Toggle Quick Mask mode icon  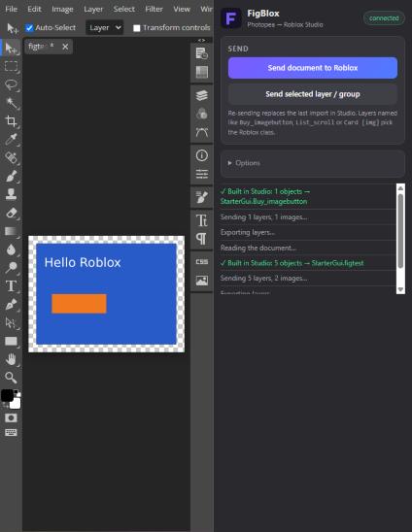[11, 418]
